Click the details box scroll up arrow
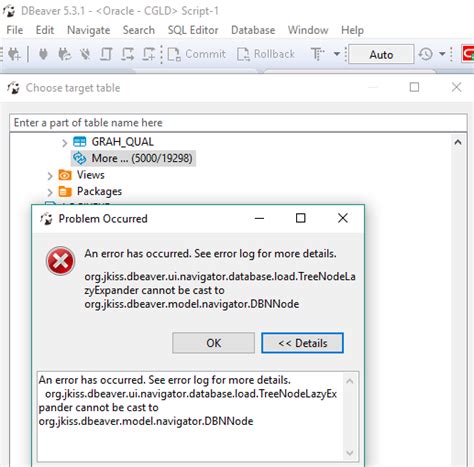 pyautogui.click(x=350, y=381)
